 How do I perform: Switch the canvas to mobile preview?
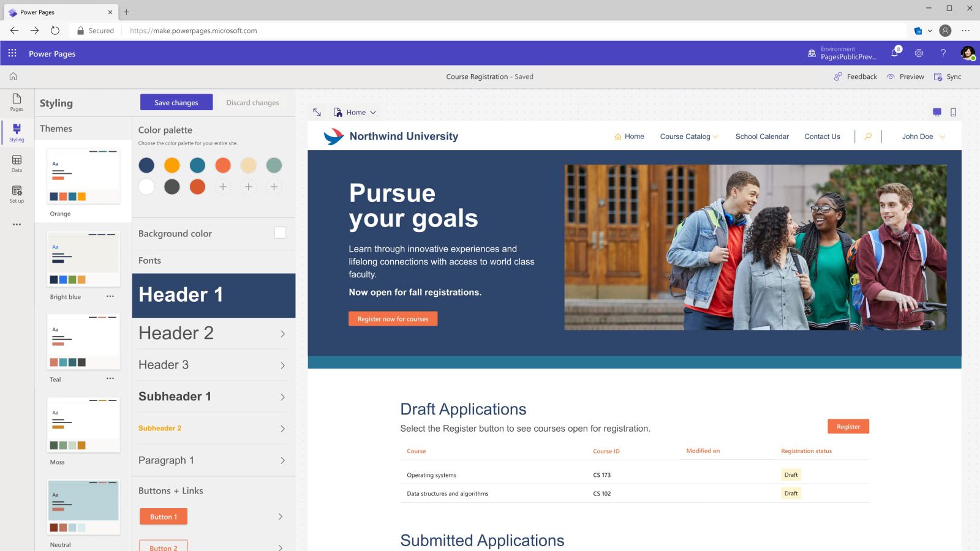pyautogui.click(x=953, y=112)
